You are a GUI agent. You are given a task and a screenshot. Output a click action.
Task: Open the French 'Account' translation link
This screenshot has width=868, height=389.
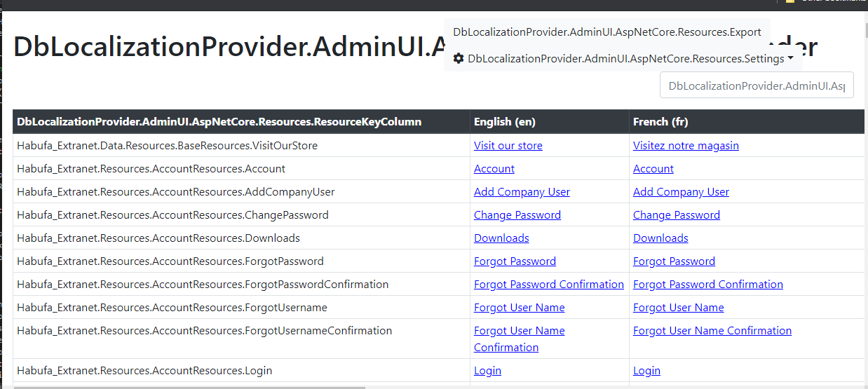[x=653, y=169]
